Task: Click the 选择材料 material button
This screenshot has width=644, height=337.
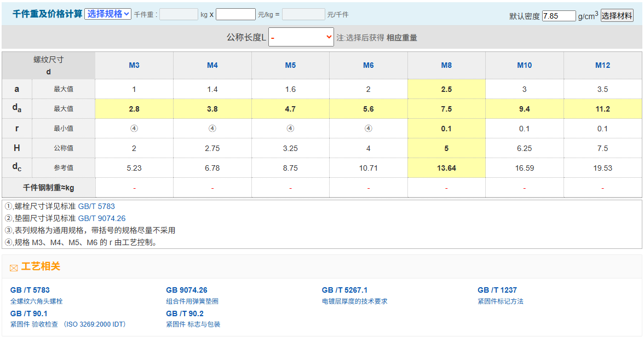Action: point(617,16)
